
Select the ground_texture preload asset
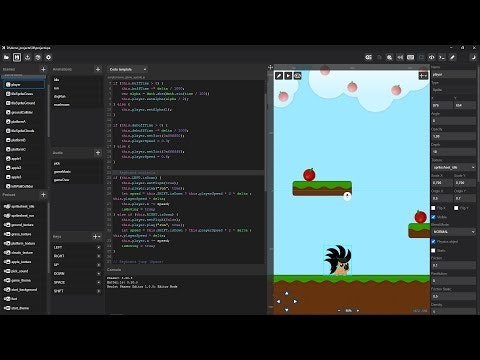point(24,225)
